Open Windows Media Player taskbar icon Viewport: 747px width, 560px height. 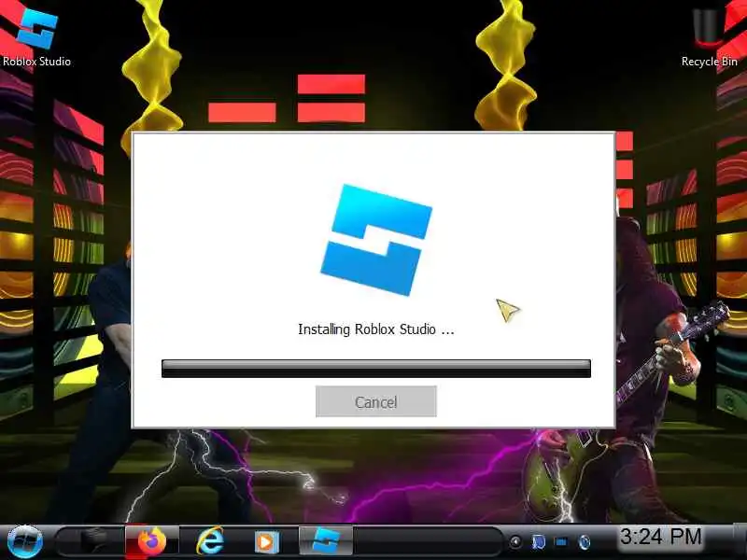click(x=265, y=541)
